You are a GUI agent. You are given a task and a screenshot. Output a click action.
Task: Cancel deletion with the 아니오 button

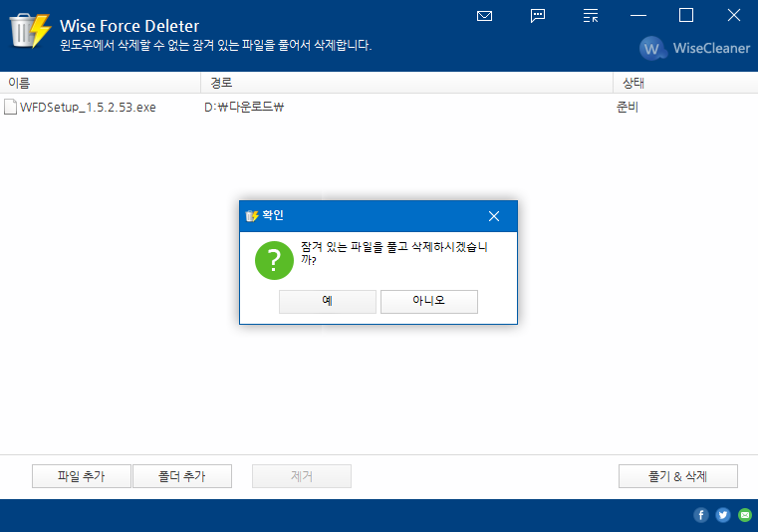428,301
